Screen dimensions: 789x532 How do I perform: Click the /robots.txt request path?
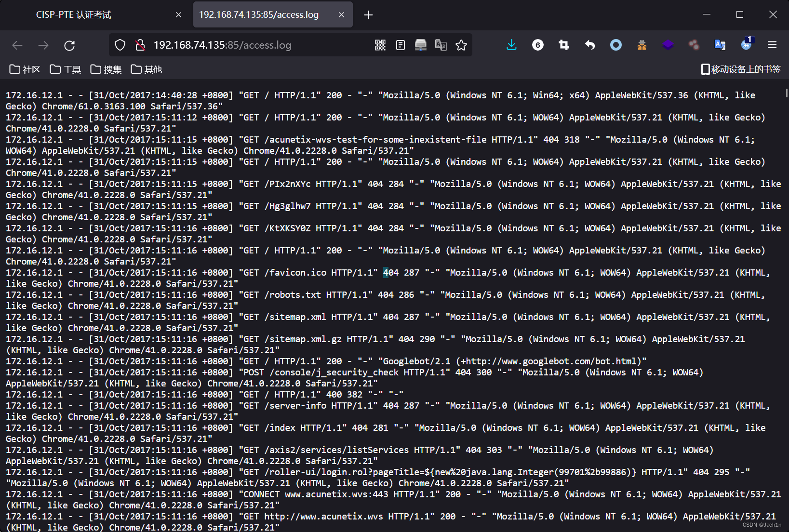(x=293, y=295)
